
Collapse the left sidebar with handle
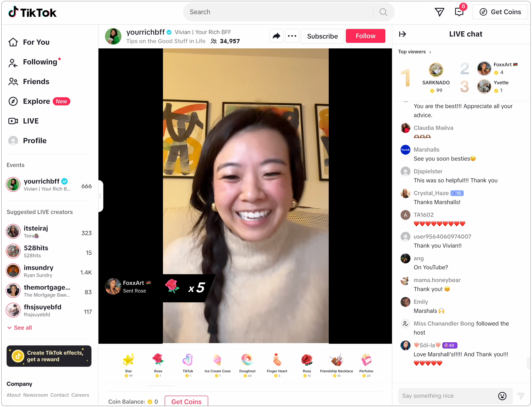pyautogui.click(x=101, y=196)
